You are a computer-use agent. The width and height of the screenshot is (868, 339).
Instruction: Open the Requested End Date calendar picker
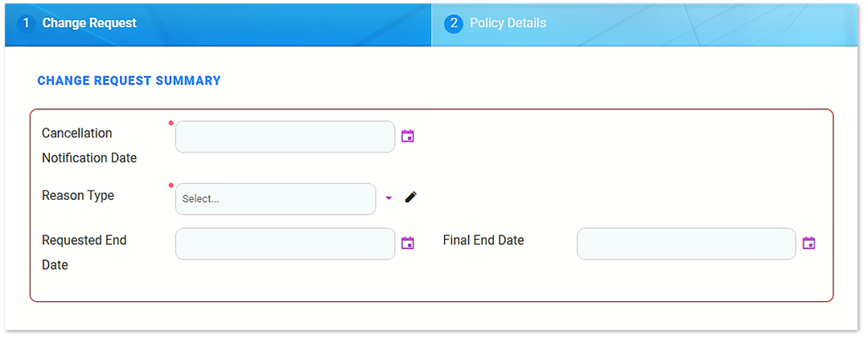[408, 243]
